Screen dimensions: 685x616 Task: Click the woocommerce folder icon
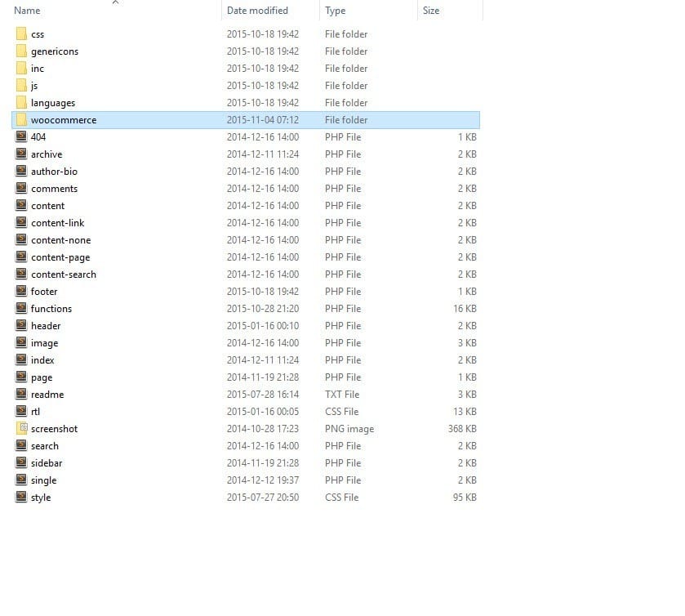click(21, 119)
